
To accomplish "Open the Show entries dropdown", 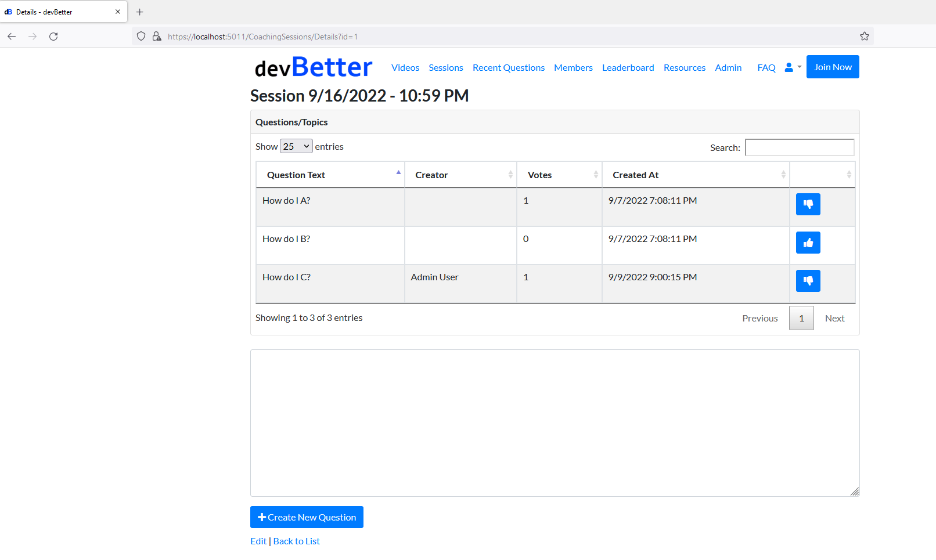I will tap(296, 146).
